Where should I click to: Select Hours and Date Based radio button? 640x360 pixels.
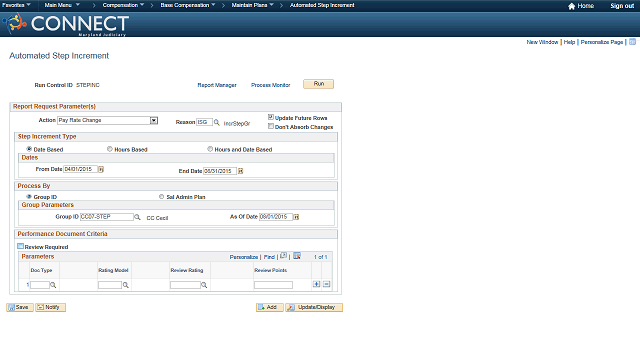[x=210, y=149]
